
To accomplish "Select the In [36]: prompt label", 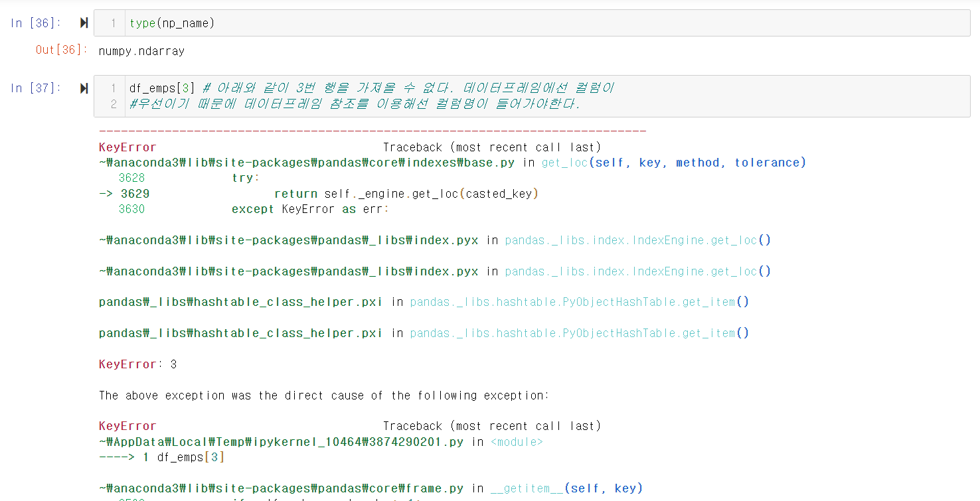I will [x=36, y=23].
